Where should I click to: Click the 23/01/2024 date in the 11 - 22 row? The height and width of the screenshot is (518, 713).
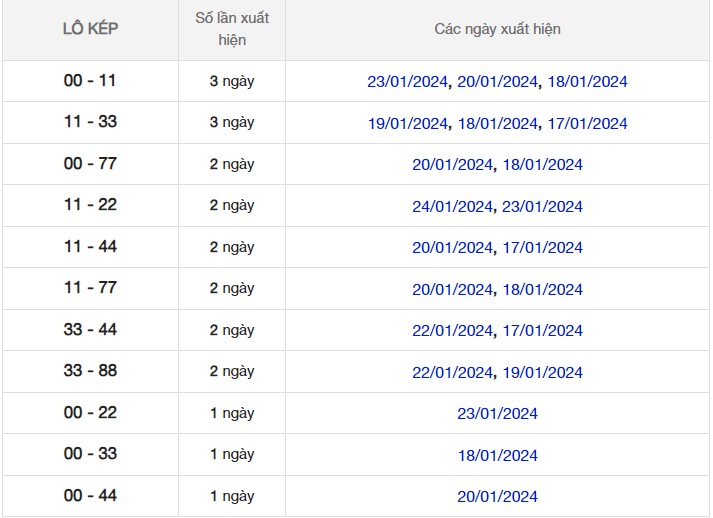(542, 207)
